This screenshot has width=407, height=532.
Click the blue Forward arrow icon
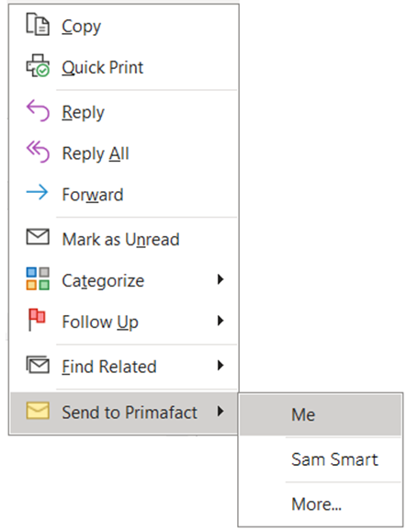point(37,192)
